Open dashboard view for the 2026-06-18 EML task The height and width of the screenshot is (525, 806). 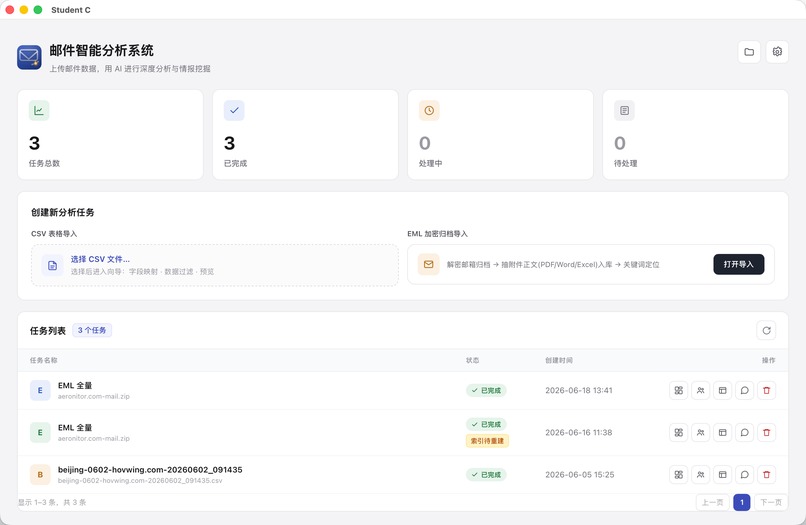point(679,390)
